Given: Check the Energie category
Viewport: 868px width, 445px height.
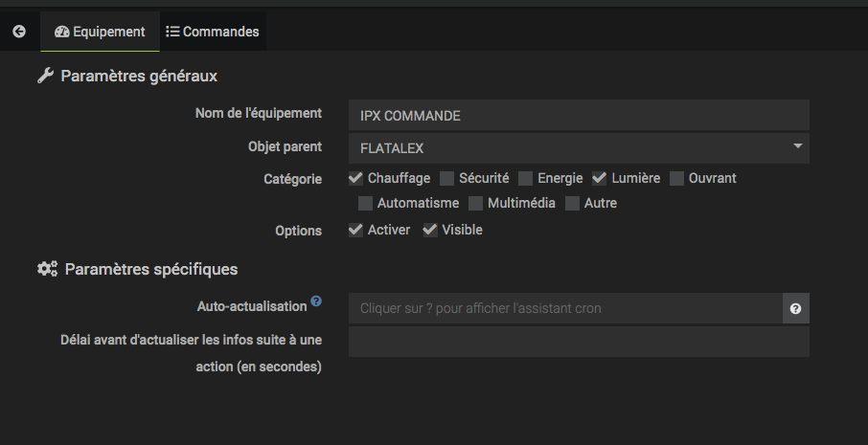Looking at the screenshot, I should coord(525,178).
